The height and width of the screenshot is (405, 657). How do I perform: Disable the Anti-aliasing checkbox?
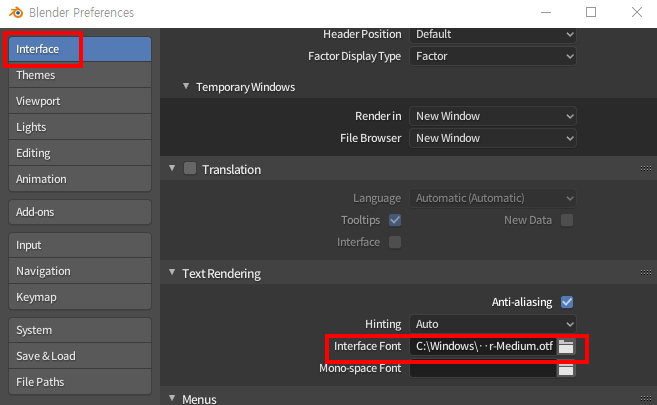point(567,302)
